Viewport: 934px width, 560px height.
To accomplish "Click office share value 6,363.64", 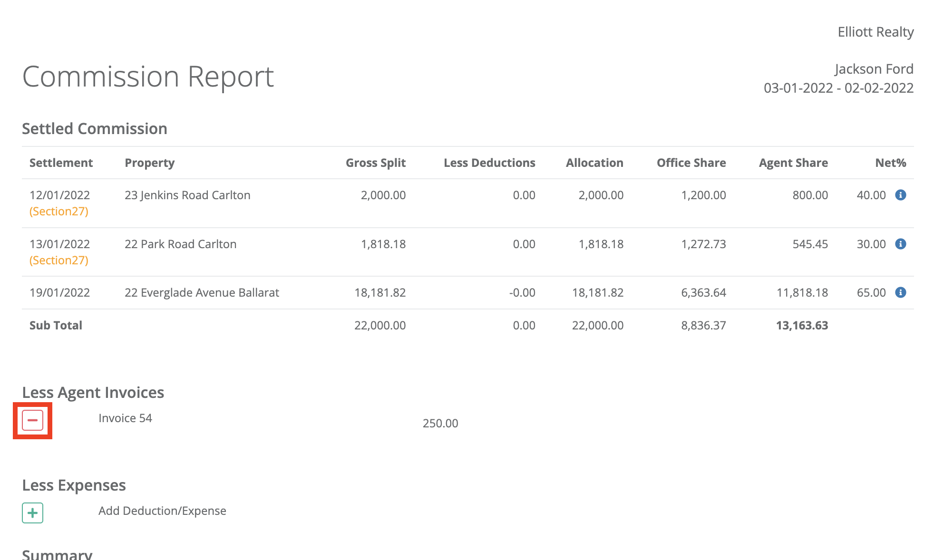I will 703,293.
